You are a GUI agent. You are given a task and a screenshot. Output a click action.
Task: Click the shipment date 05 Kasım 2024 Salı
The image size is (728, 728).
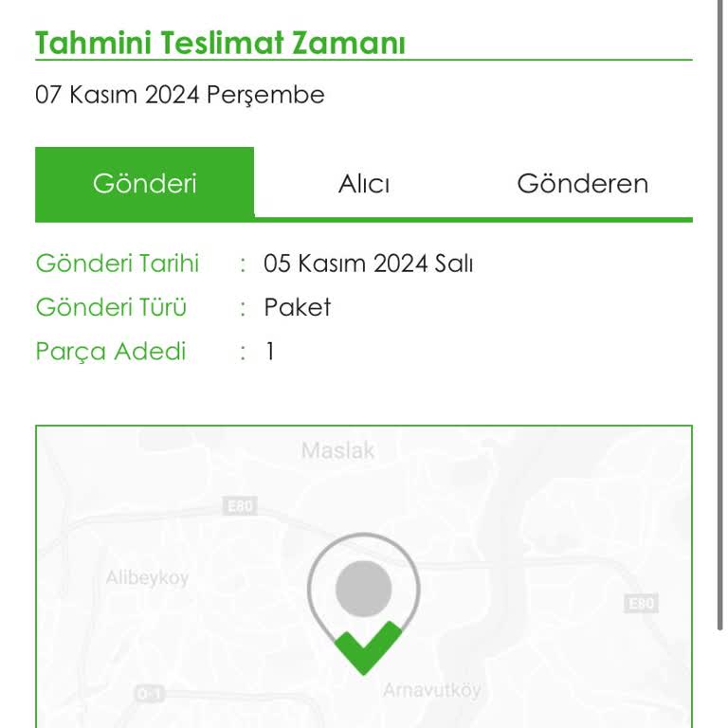coord(368,264)
